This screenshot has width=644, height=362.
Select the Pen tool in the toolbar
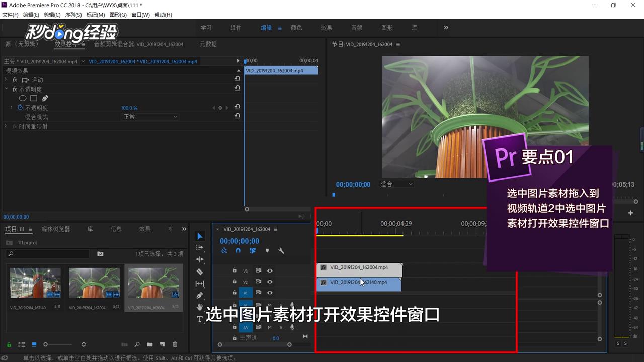[x=200, y=295]
